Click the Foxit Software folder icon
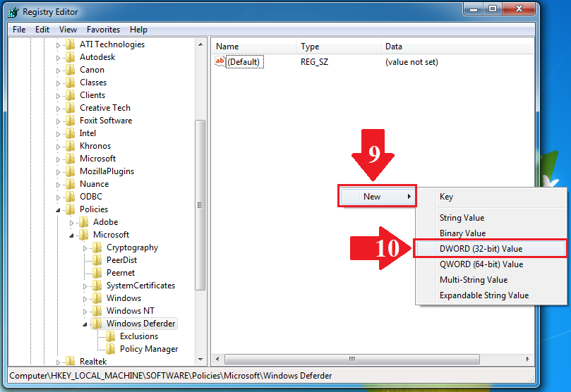Viewport: 571px width, 392px height. pyautogui.click(x=71, y=121)
